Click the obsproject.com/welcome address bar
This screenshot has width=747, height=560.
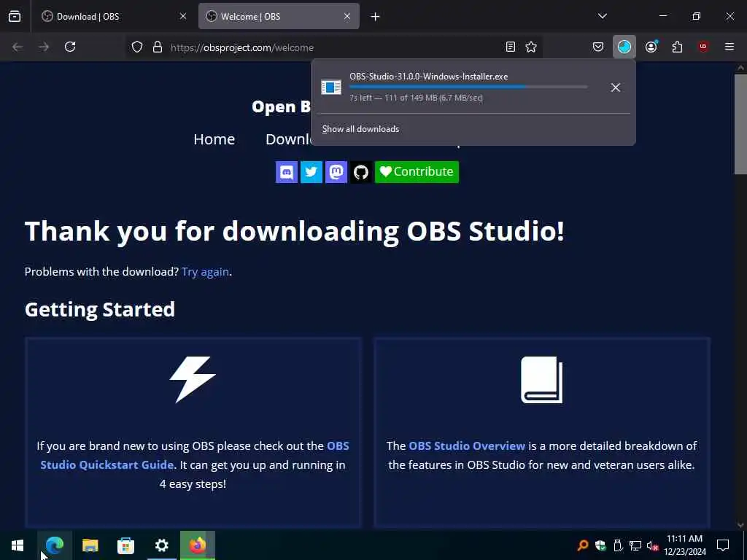[333, 47]
